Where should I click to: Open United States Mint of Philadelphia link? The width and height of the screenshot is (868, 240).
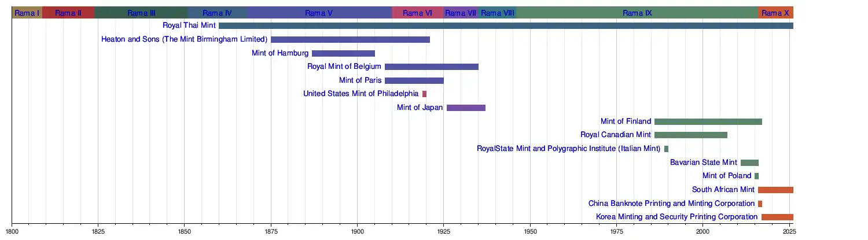[361, 94]
